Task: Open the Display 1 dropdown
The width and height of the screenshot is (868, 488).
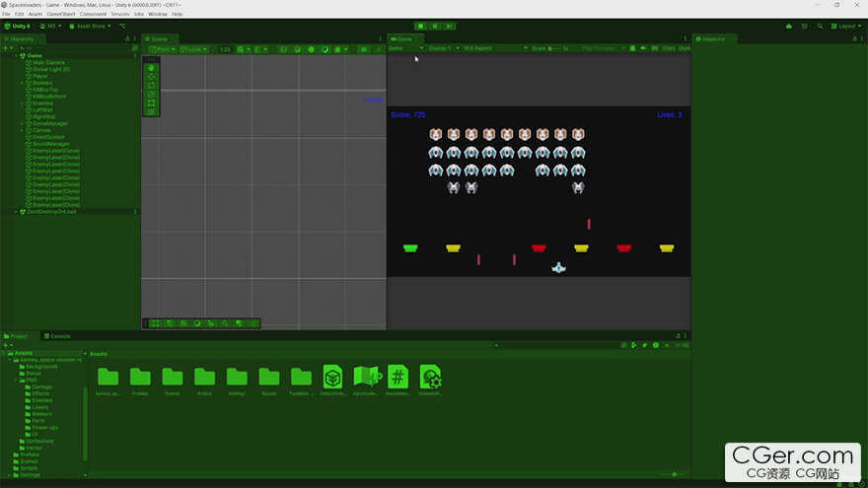Action: pos(444,48)
